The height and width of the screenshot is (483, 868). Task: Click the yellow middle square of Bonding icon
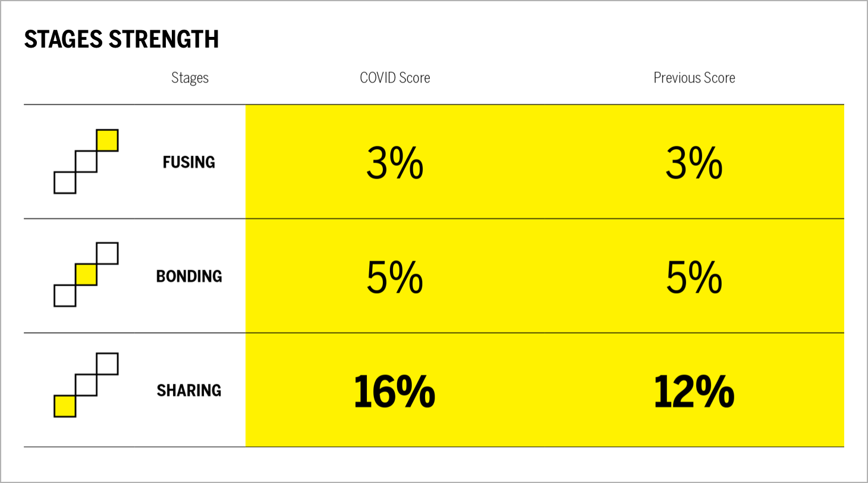pos(86,275)
